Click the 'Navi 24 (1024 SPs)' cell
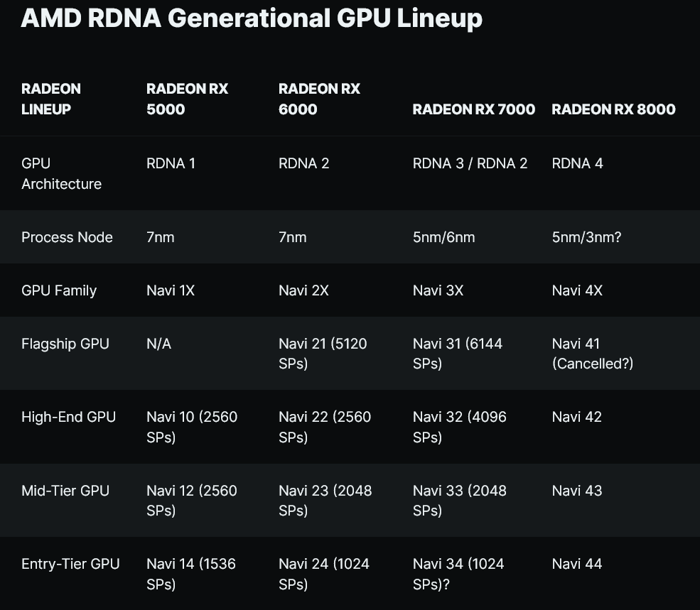The height and width of the screenshot is (610, 700). [x=323, y=574]
